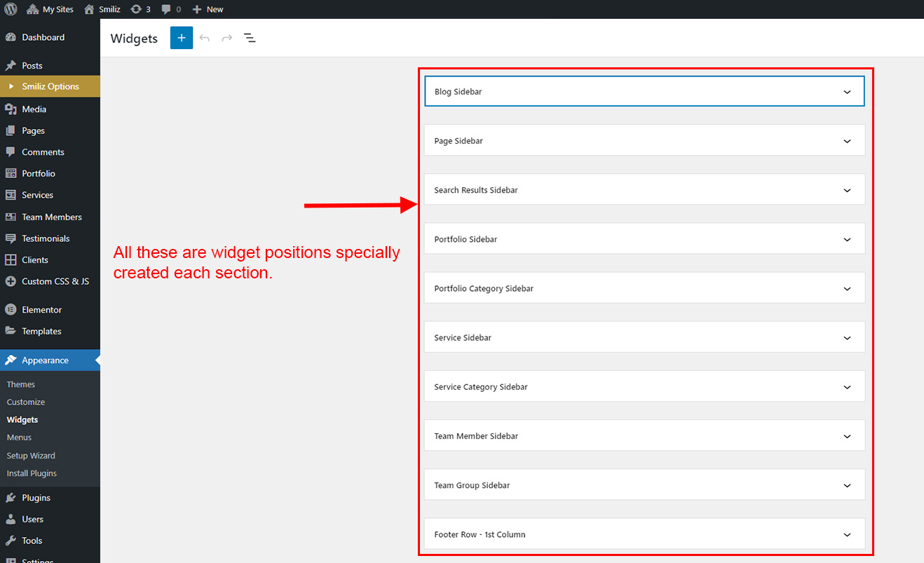This screenshot has height=563, width=924.
Task: Expand the Team Group Sidebar panel
Action: (644, 485)
